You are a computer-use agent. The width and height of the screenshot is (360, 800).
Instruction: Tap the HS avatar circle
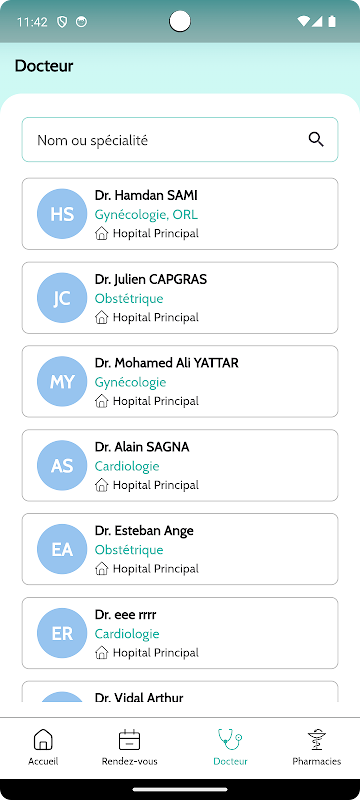(x=62, y=214)
